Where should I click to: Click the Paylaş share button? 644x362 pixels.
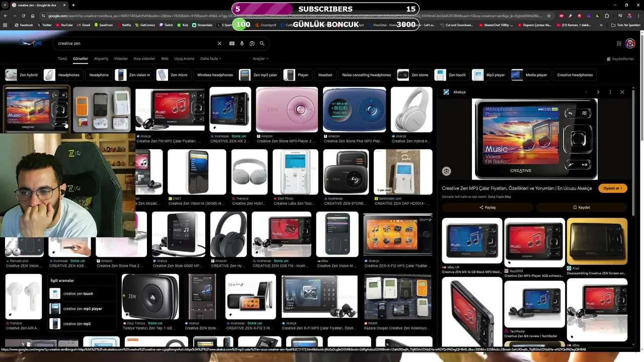pos(488,207)
